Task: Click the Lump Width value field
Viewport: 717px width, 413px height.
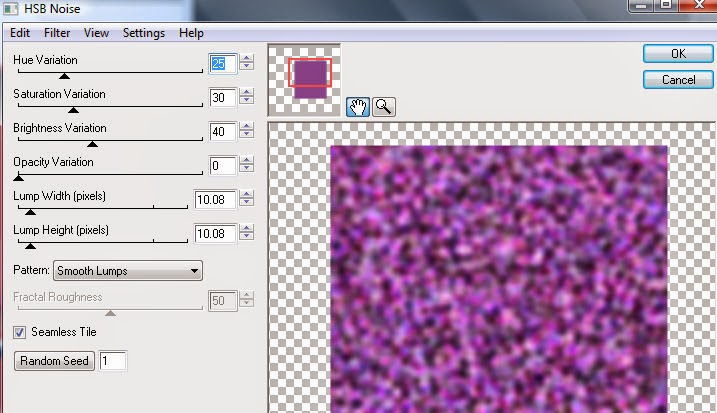Action: [215, 200]
